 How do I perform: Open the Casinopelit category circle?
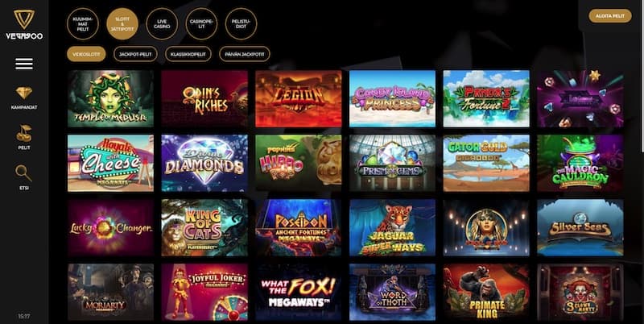(201, 24)
